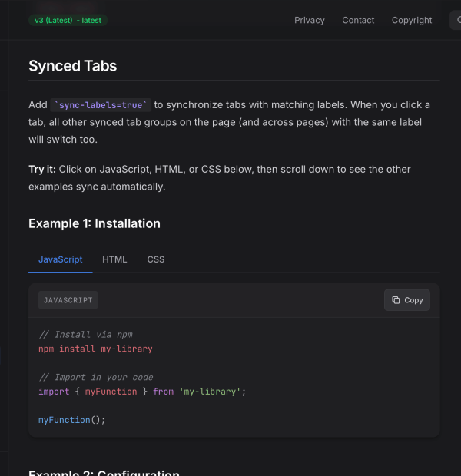This screenshot has width=461, height=476.
Task: Click the Synced Tabs section heading
Action: point(73,66)
